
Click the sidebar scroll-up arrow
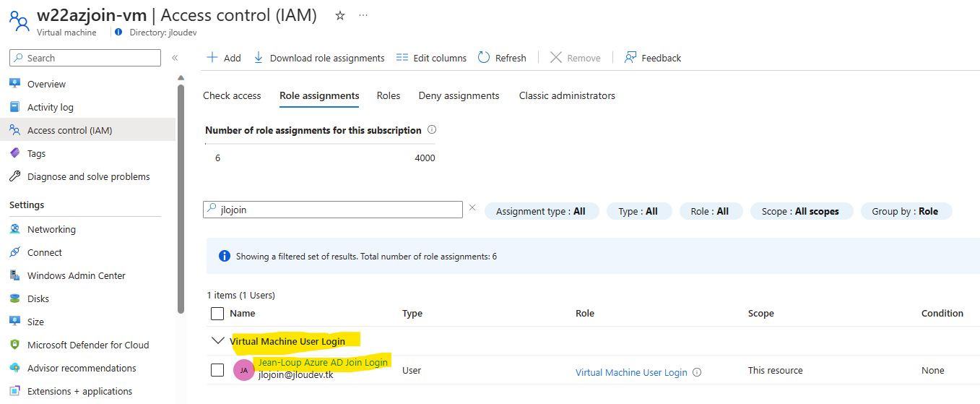181,77
